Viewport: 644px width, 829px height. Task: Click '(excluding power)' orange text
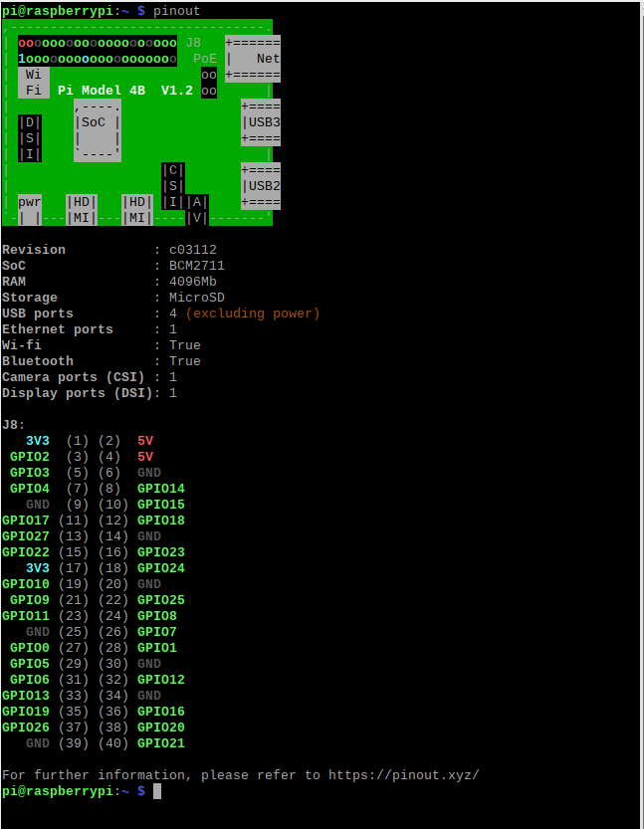[253, 313]
